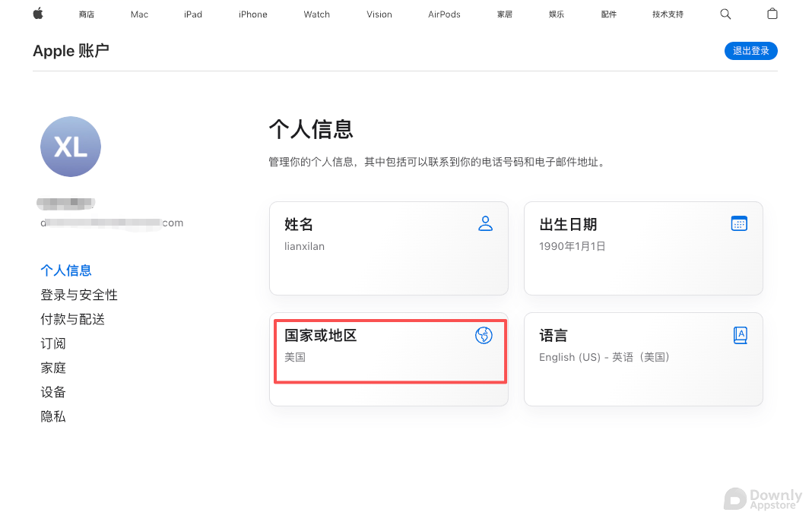
Task: Click the birthdate 1990年1月1日
Action: tap(573, 246)
